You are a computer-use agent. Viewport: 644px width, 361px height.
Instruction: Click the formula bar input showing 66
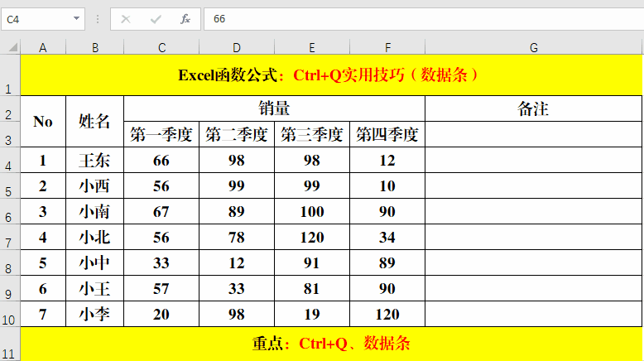(424, 19)
